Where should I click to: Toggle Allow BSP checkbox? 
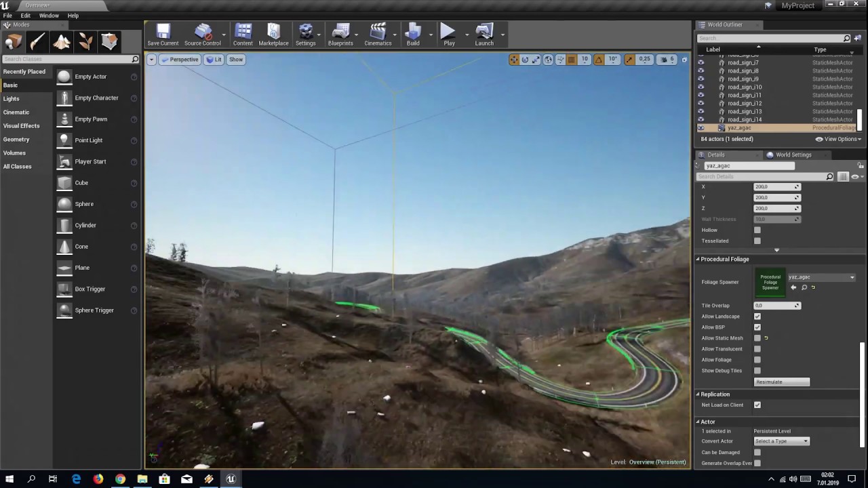(x=757, y=327)
